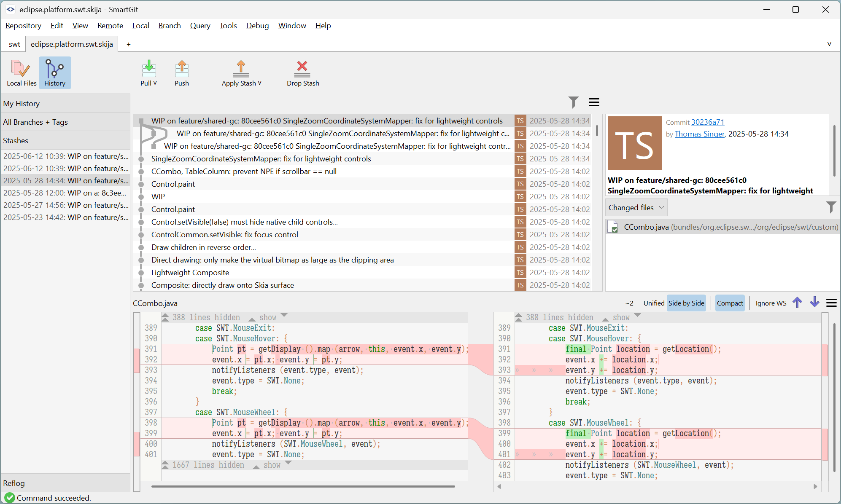Jump to previous change with up arrow
Viewport: 841px width, 504px height.
797,303
